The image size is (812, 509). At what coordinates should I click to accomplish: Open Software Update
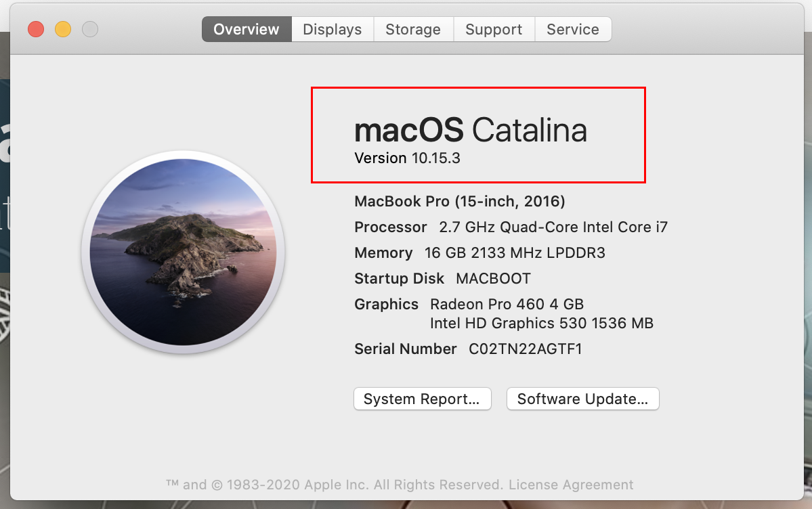(x=582, y=399)
